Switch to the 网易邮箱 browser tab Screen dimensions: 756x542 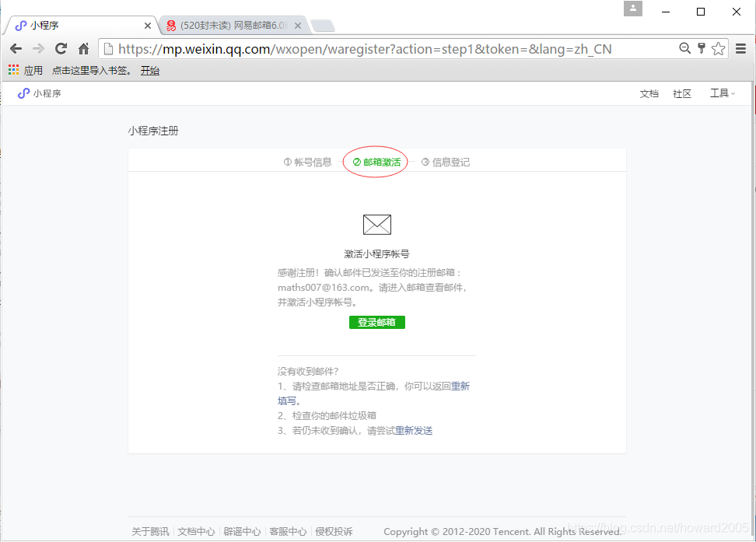pos(226,24)
